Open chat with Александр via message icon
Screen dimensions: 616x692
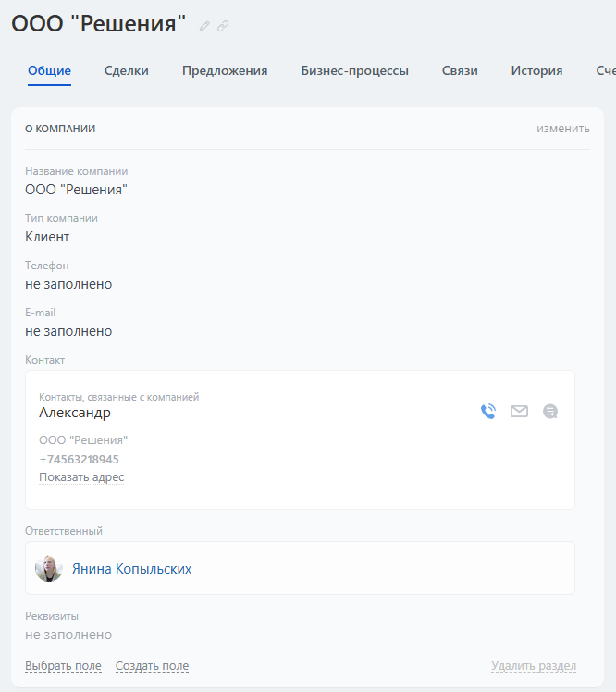coord(550,412)
